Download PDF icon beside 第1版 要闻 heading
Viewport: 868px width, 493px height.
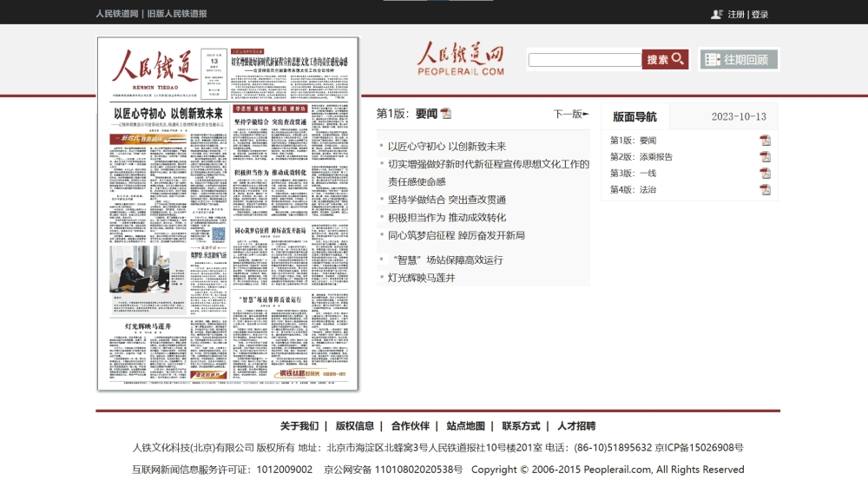(445, 114)
